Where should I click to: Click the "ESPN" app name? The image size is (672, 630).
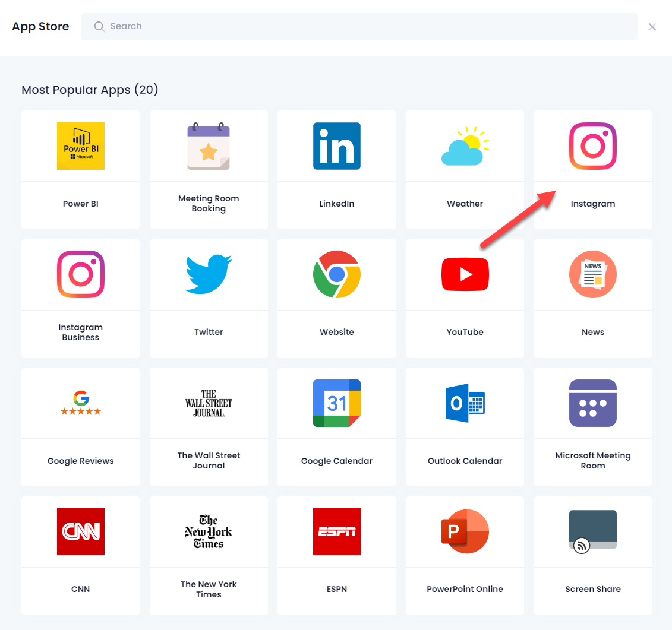tap(337, 589)
